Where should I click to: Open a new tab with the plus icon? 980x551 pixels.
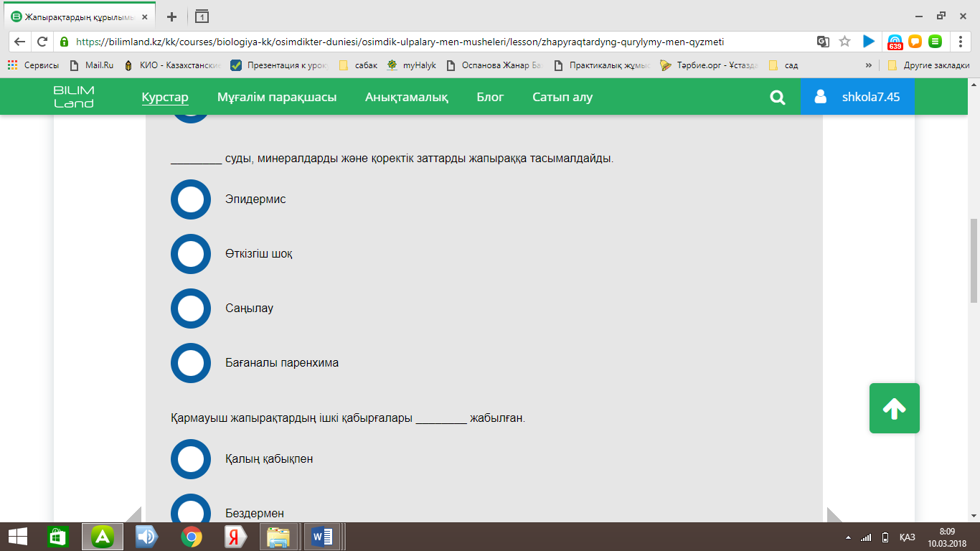pyautogui.click(x=171, y=17)
